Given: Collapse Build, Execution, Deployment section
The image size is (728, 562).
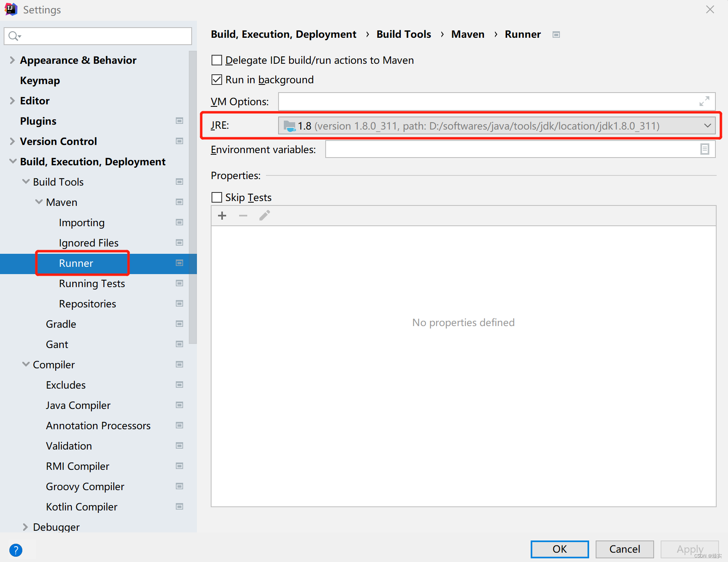Looking at the screenshot, I should coord(13,162).
